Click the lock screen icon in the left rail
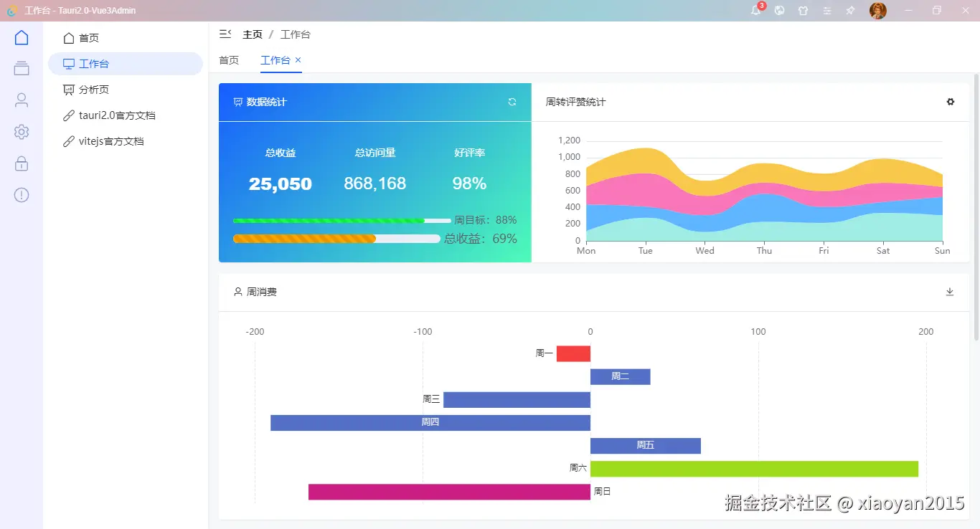Screen dimensions: 980x529 coord(21,163)
